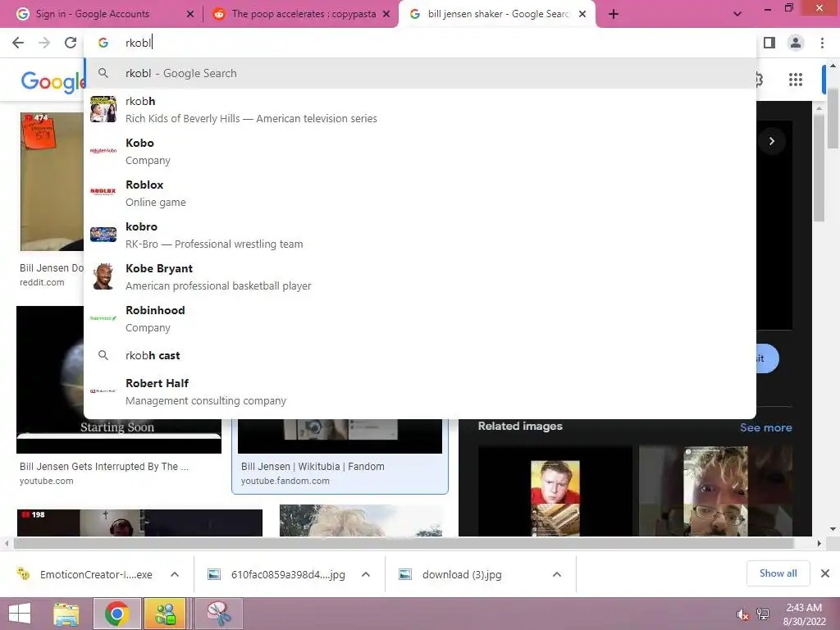The image size is (840, 630).
Task: Pick the Roblox Online game suggestion
Action: point(420,194)
